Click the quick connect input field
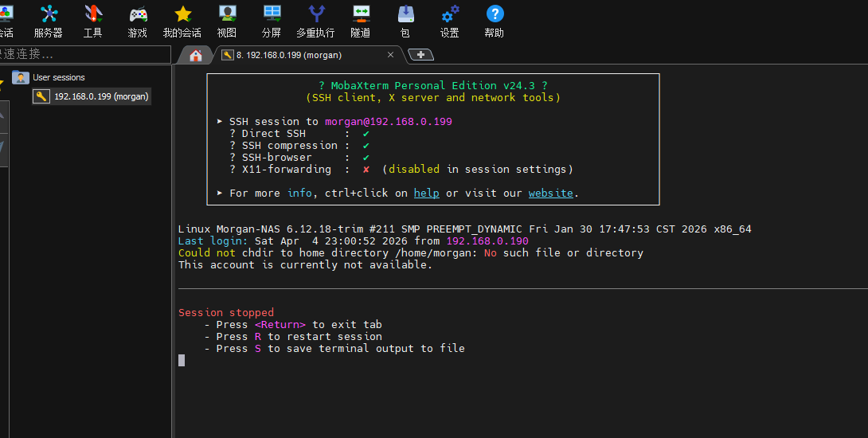Image resolution: width=868 pixels, height=438 pixels. 84,54
